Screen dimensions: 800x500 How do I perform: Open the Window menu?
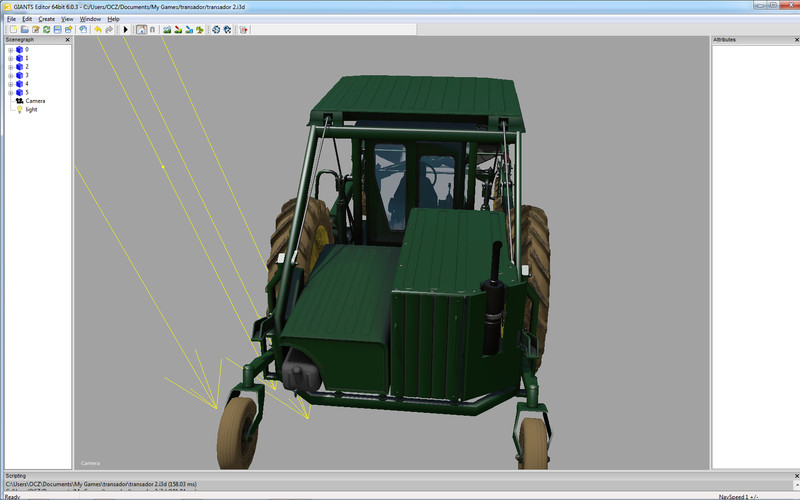[90, 19]
